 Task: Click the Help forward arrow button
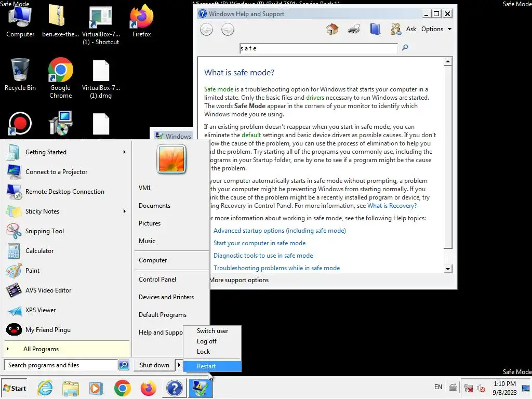click(228, 30)
